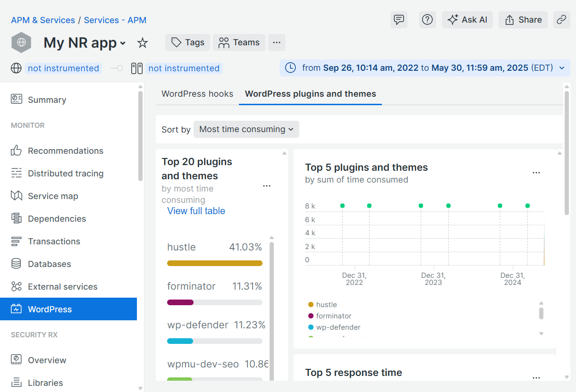
Task: Click legend scrollbar down arrow
Action: pos(542,334)
